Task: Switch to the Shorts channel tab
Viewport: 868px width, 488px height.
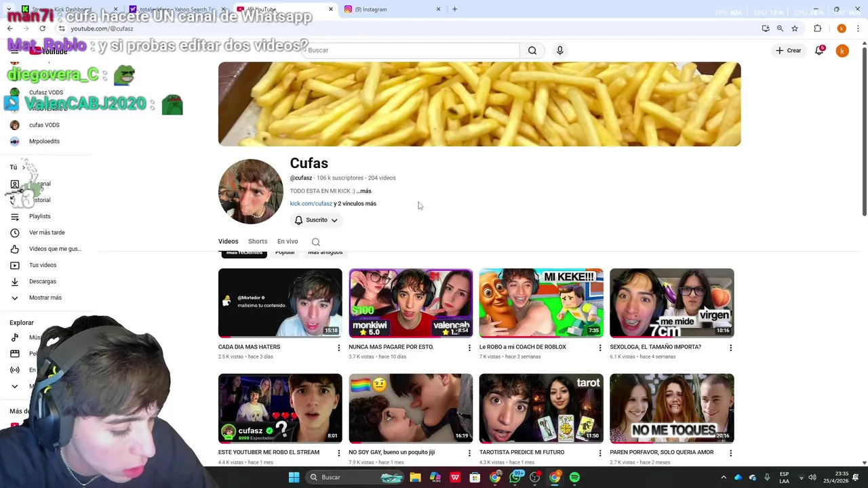Action: 258,241
